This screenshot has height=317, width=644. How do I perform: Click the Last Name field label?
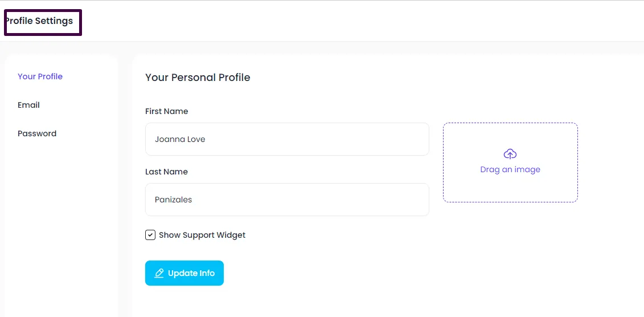coord(166,172)
